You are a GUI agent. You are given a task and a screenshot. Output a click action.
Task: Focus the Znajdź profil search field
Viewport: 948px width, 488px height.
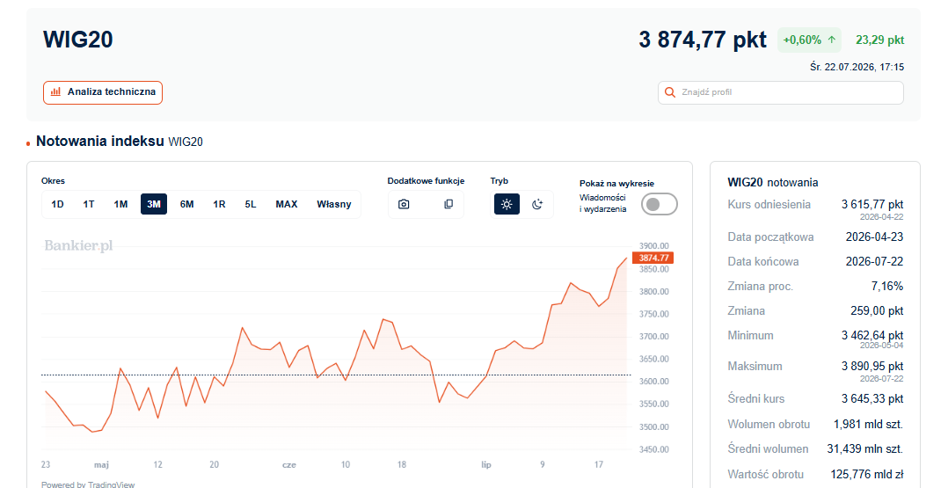click(781, 93)
